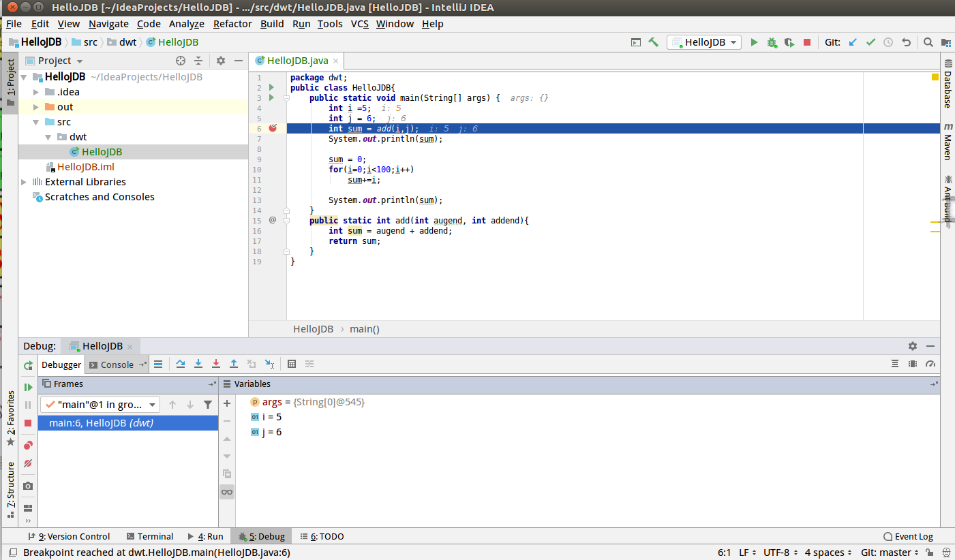Open Project panel settings gear
This screenshot has width=955, height=560.
tap(221, 61)
